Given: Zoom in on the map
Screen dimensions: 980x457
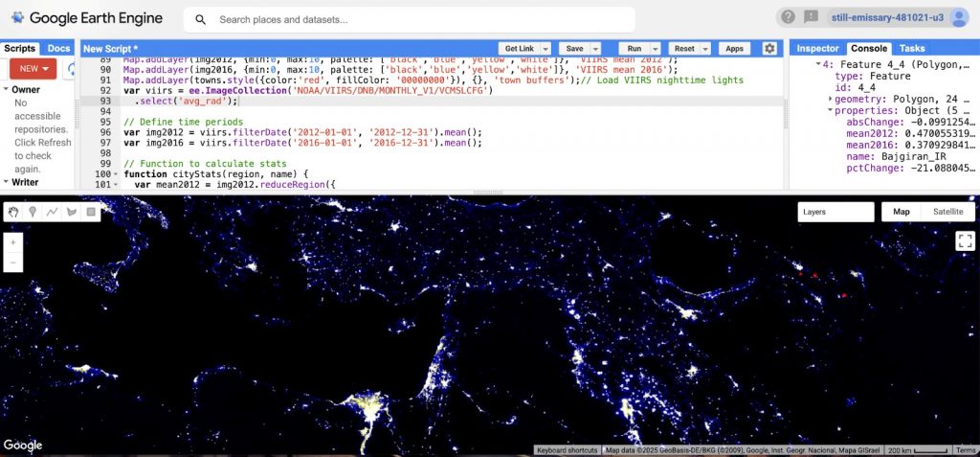Looking at the screenshot, I should click(13, 242).
